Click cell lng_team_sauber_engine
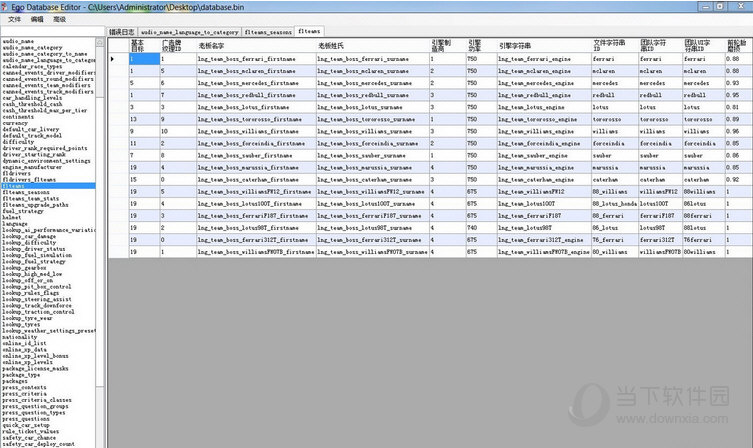753x448 pixels. click(x=544, y=156)
